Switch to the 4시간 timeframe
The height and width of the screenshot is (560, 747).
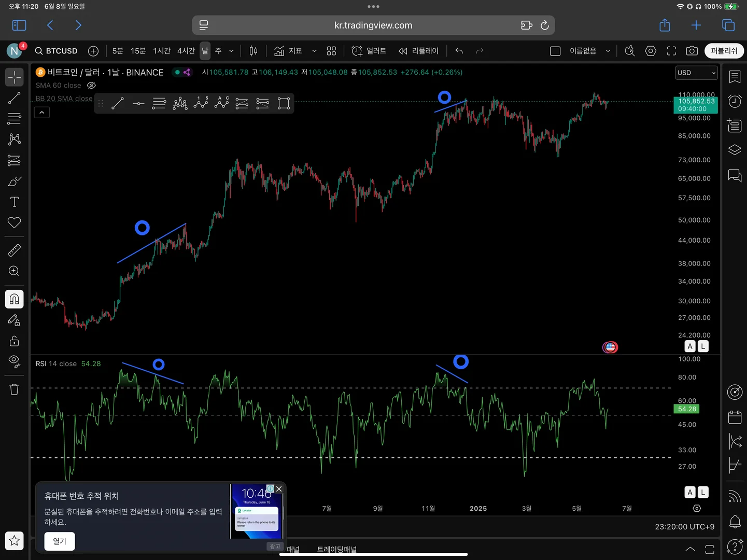186,51
